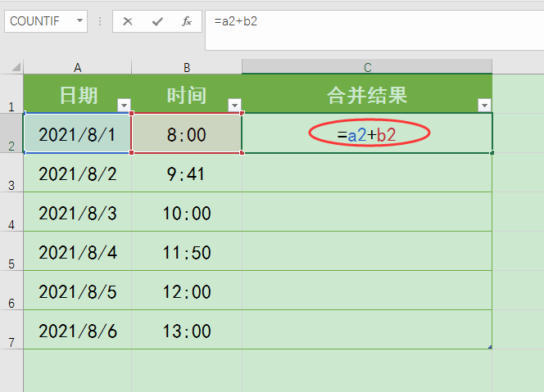This screenshot has width=544, height=392.
Task: Click formula bar expand dots handle
Action: pos(100,21)
